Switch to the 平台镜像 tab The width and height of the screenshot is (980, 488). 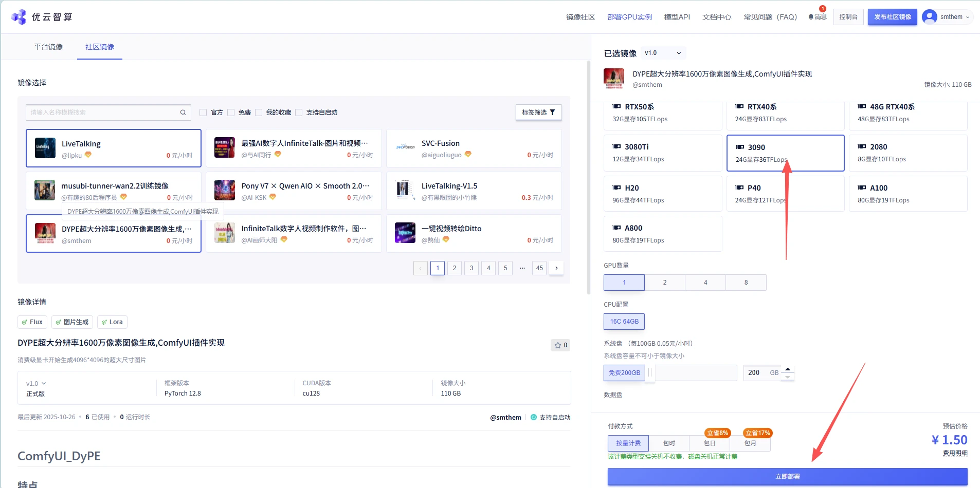coord(48,47)
